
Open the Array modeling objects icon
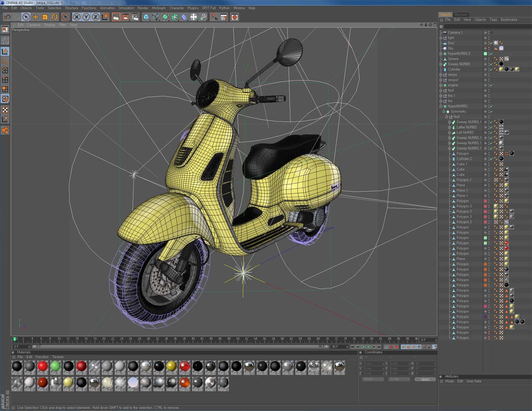(x=175, y=17)
